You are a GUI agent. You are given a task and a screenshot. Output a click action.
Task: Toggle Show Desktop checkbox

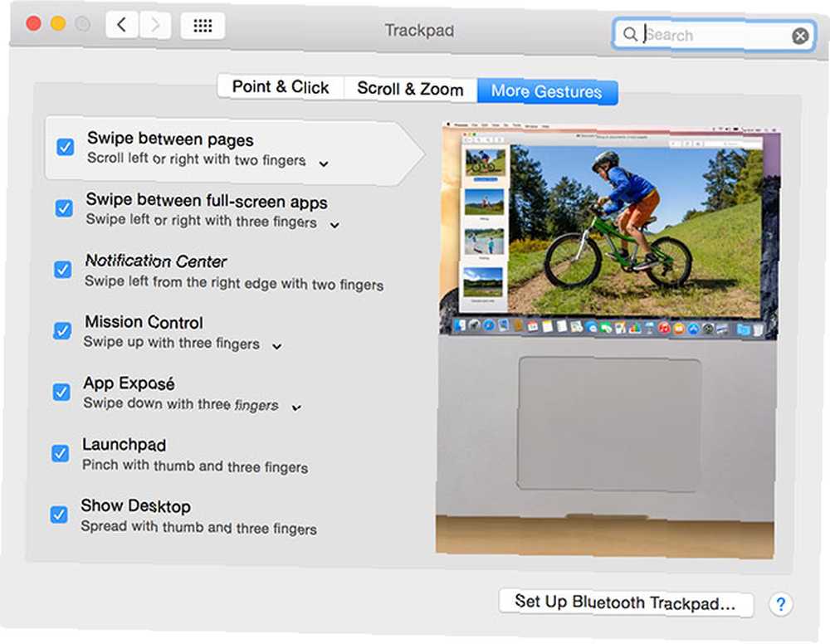[x=59, y=515]
